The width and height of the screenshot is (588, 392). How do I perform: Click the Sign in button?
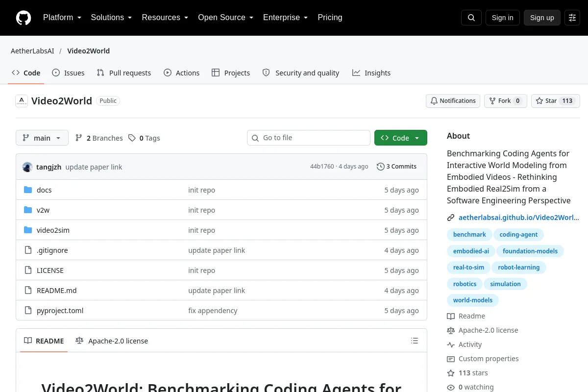[503, 18]
